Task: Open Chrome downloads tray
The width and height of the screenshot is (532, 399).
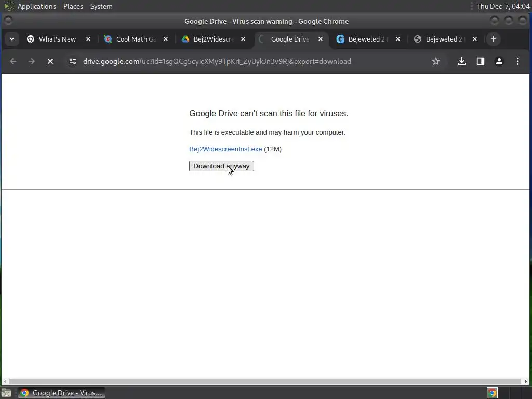Action: 461,61
